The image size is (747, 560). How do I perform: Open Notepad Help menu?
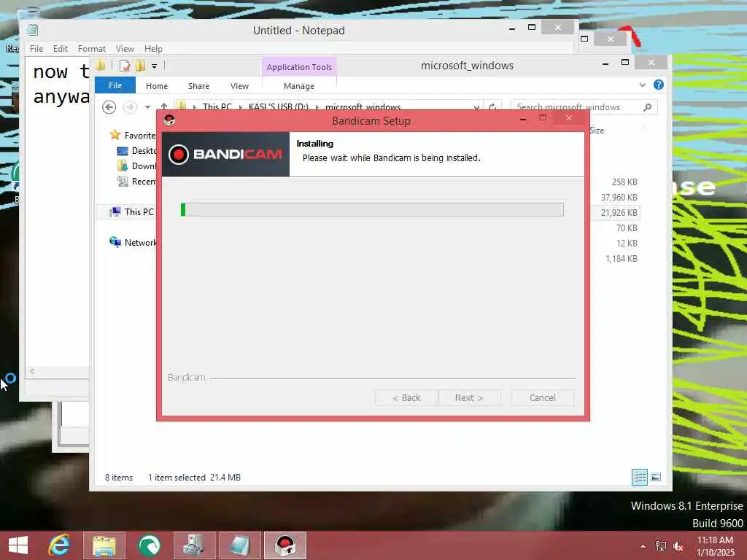(x=153, y=49)
